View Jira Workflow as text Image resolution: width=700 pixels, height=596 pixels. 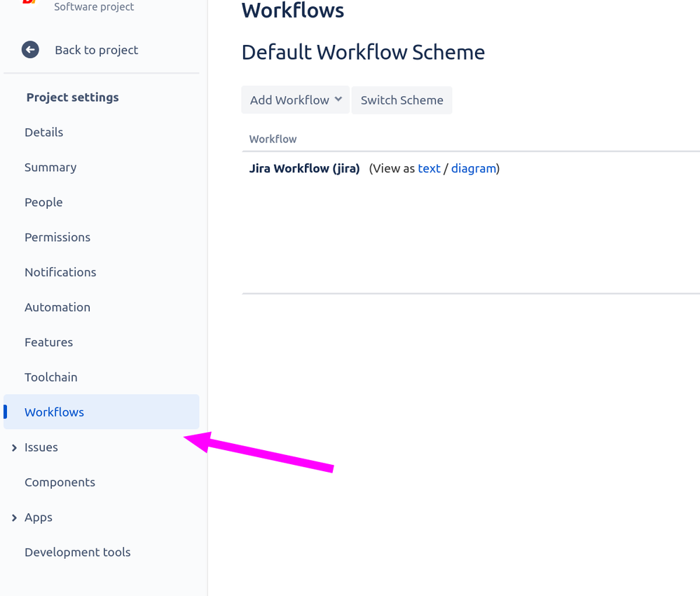pos(429,168)
